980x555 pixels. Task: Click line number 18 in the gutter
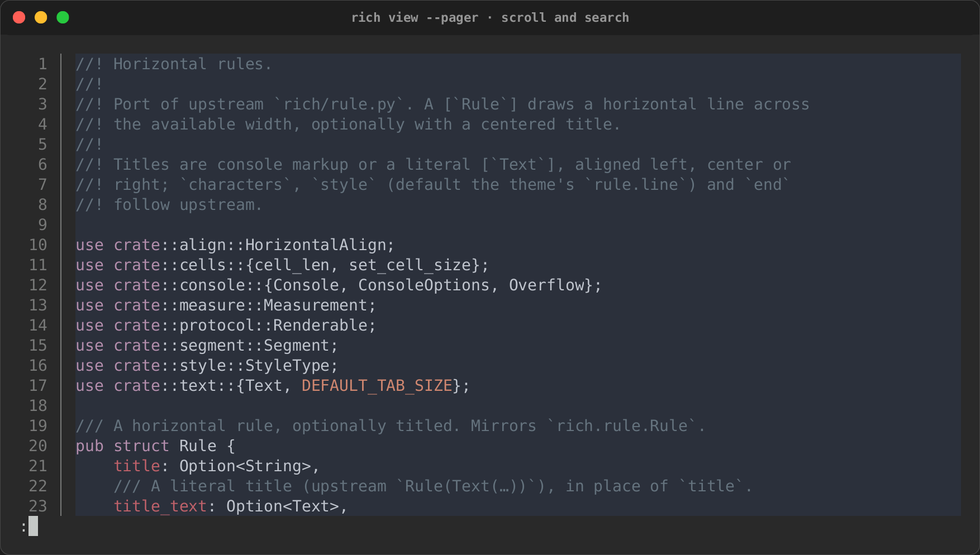pos(38,406)
